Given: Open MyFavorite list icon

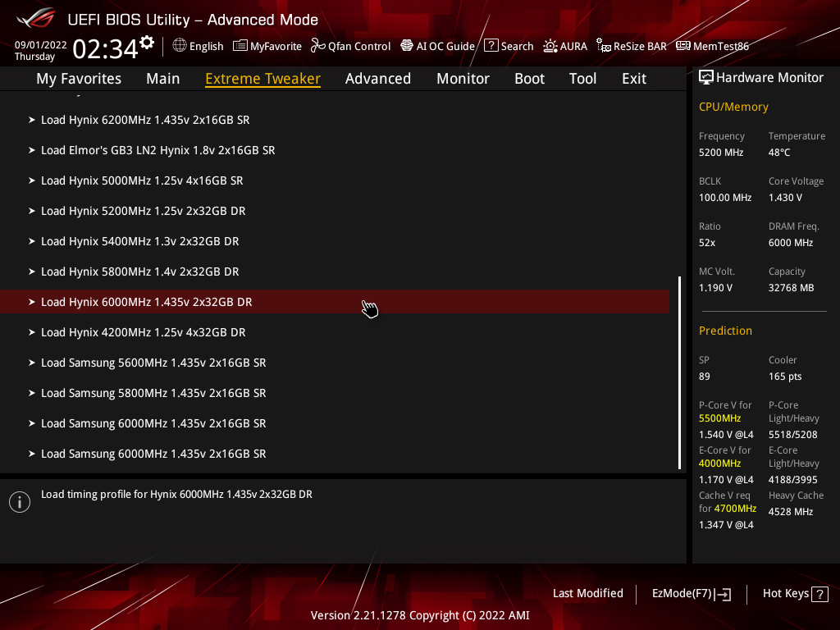Looking at the screenshot, I should click(240, 46).
